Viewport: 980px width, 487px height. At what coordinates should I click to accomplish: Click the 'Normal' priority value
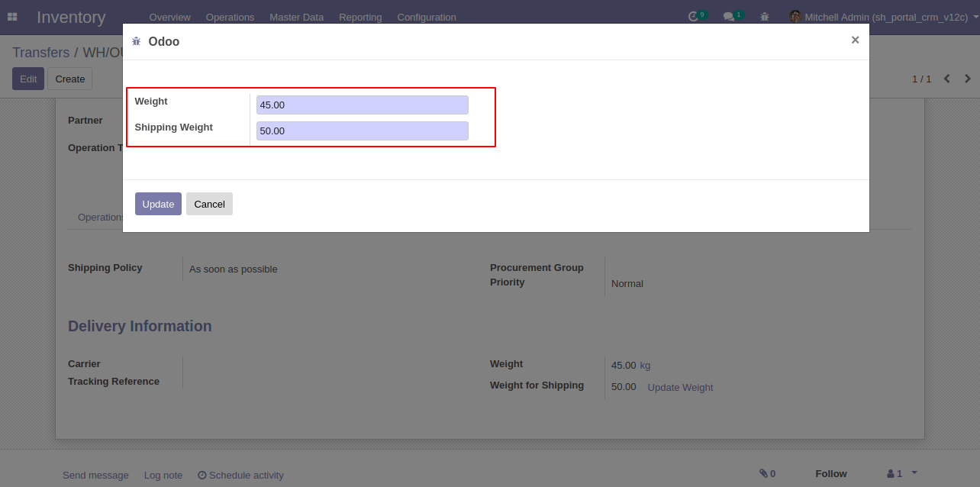tap(627, 284)
